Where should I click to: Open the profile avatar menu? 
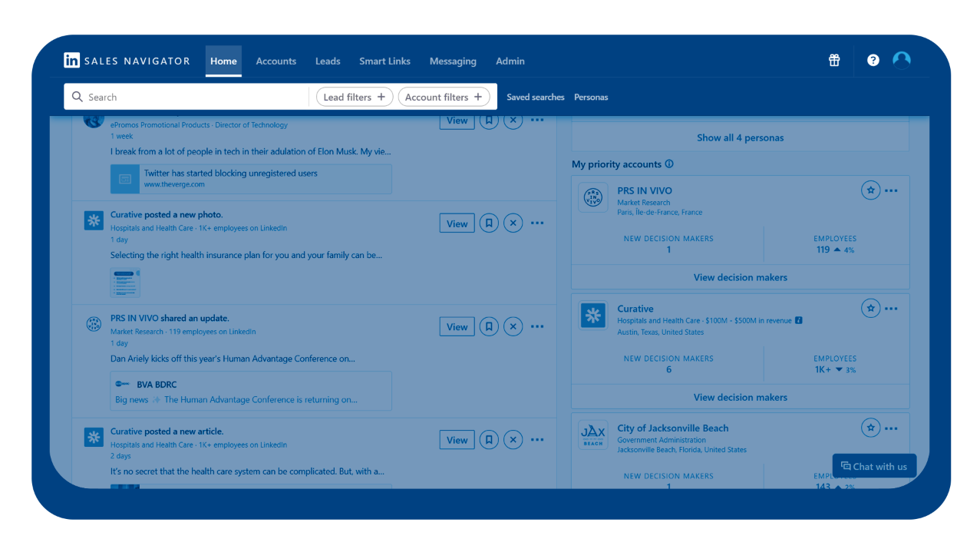pos(902,60)
